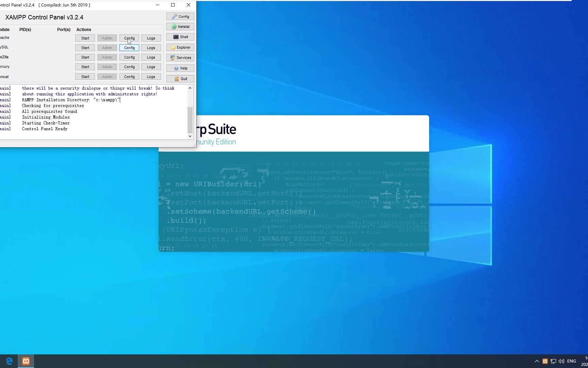Start the Mercury module
This screenshot has width=588, height=368.
85,67
